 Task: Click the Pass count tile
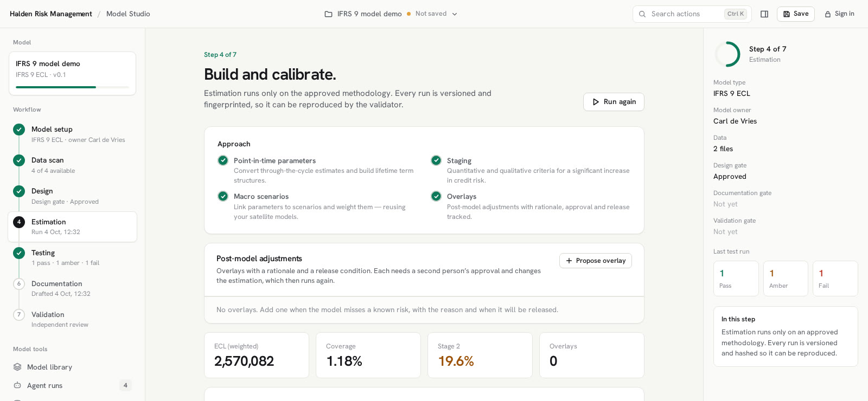click(736, 279)
